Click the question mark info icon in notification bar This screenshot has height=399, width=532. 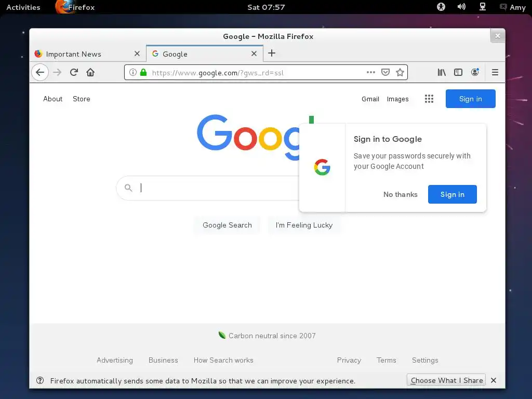pyautogui.click(x=40, y=380)
